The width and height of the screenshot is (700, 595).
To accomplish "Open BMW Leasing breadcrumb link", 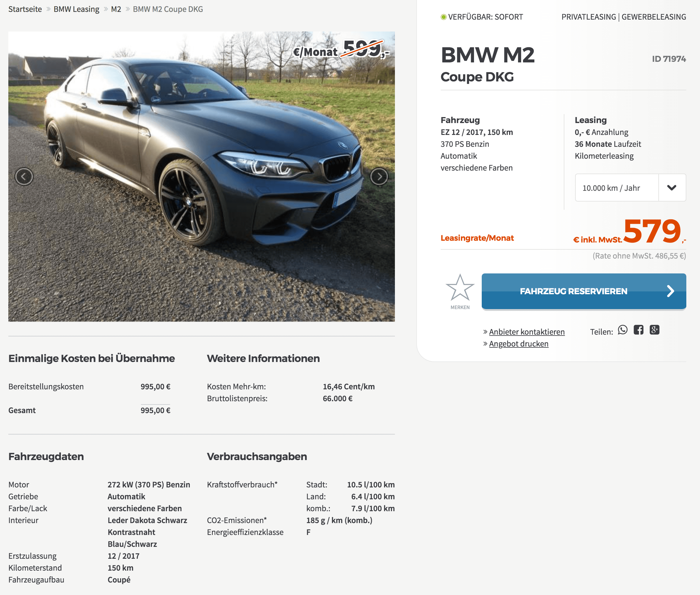I will point(77,9).
